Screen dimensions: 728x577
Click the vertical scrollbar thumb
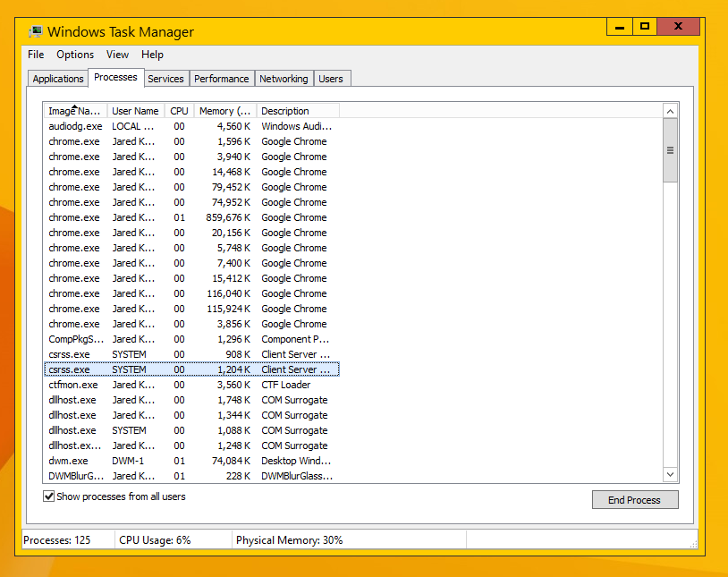coord(670,150)
